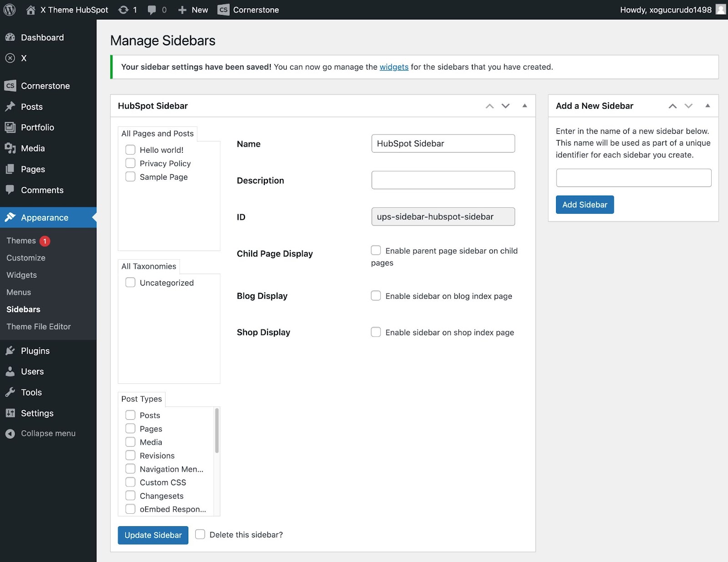Enable sidebar on blog index page
This screenshot has height=562, width=728.
click(376, 296)
